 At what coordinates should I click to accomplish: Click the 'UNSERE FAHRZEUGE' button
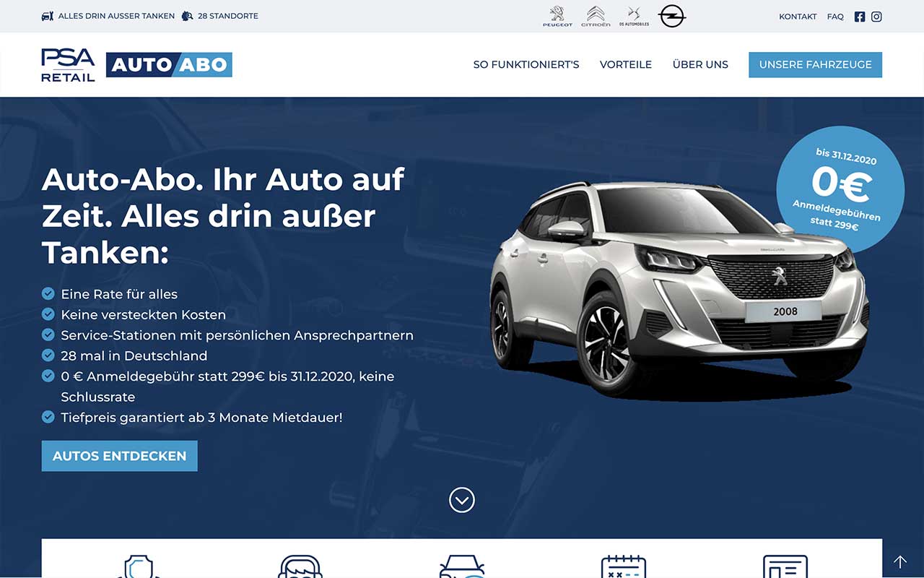tap(815, 64)
